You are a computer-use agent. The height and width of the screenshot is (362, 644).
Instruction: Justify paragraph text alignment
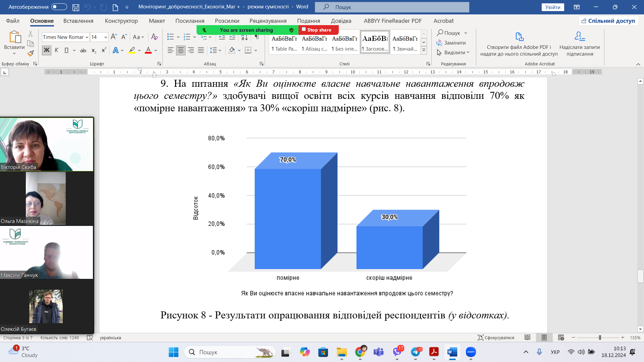click(x=201, y=50)
